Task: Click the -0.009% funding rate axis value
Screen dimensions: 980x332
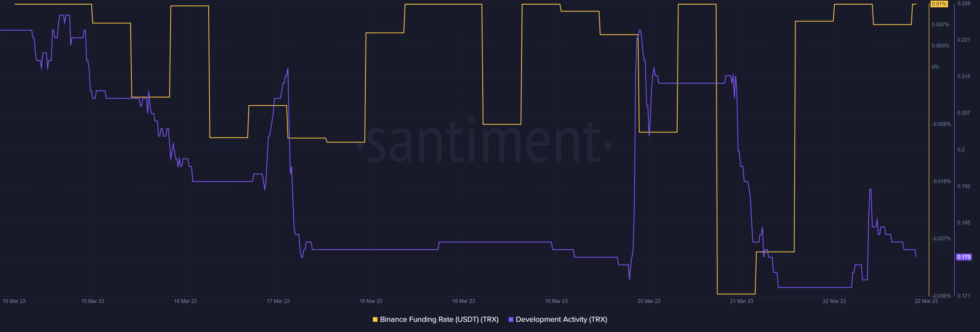Action: (941, 124)
